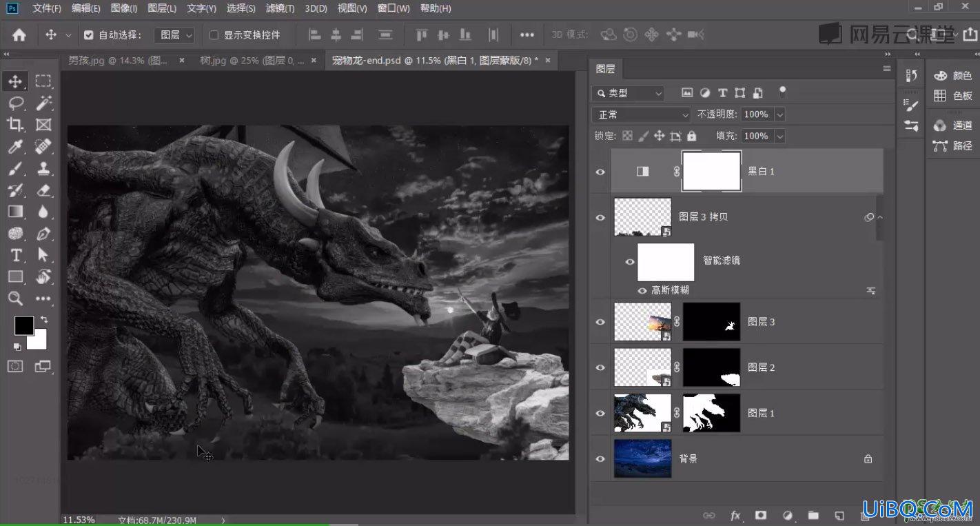Select the History Brush tool
Screen dimensions: 980x526
click(15, 190)
